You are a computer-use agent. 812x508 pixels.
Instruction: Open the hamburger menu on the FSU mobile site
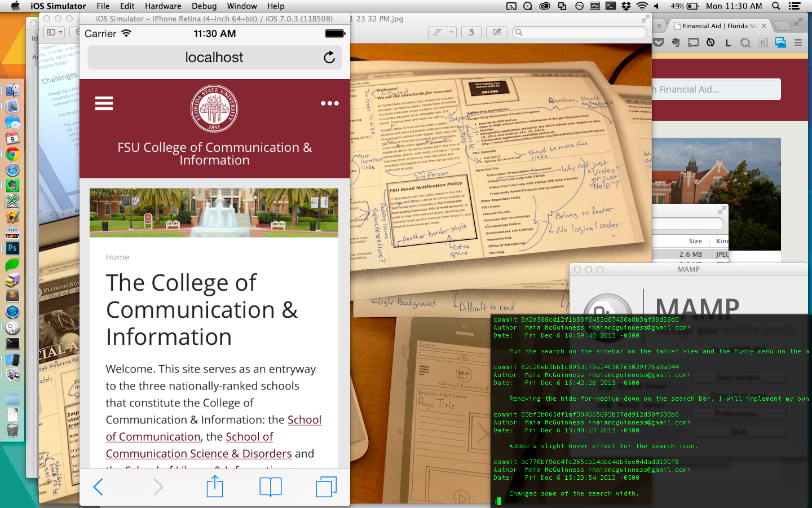(104, 103)
